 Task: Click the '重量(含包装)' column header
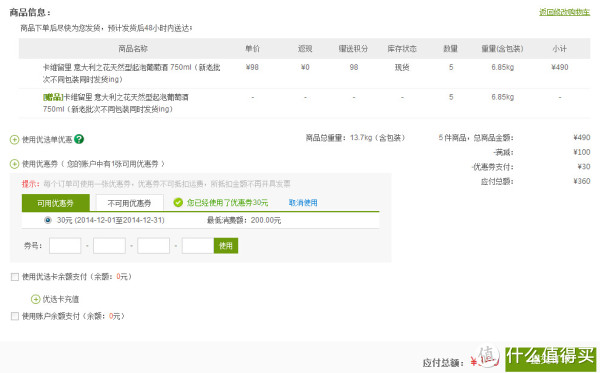(x=502, y=49)
